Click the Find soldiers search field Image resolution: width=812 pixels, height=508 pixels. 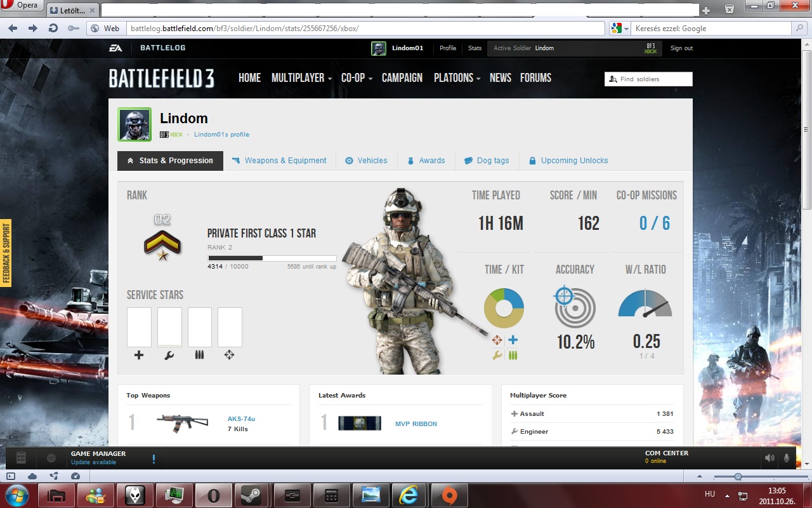653,79
